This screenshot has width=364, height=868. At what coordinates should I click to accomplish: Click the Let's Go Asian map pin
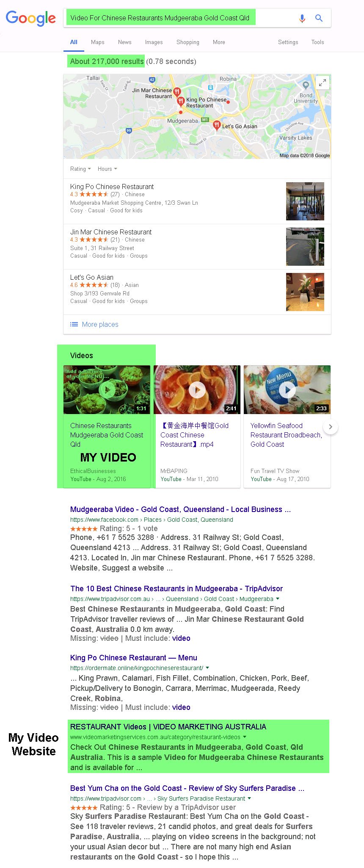pyautogui.click(x=216, y=125)
